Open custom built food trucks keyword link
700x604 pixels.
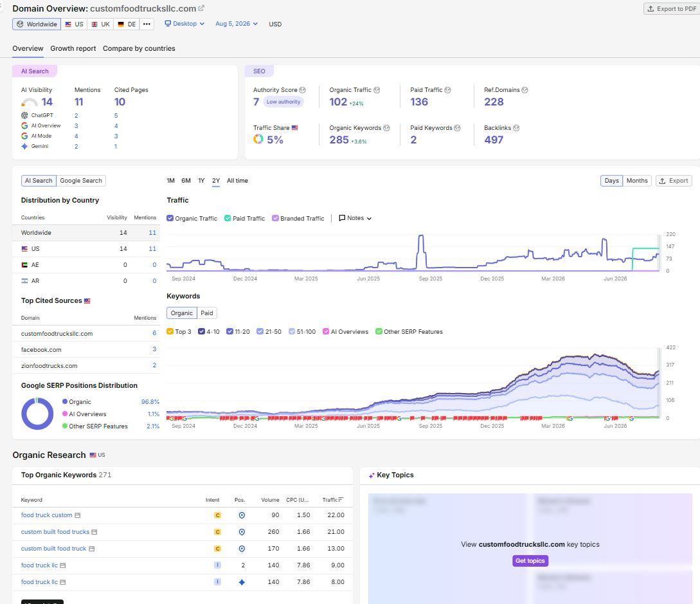pyautogui.click(x=55, y=532)
